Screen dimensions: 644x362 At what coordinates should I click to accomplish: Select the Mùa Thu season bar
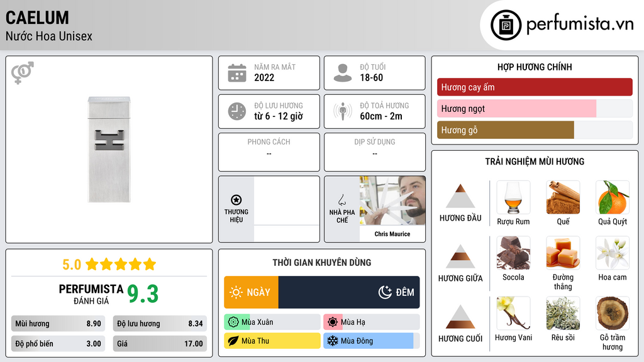272,341
